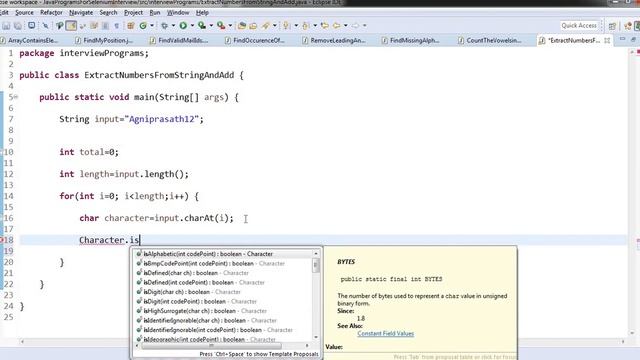Image resolution: width=640 pixels, height=360 pixels.
Task: Collapse the main method fold marker
Action: [x=16, y=97]
